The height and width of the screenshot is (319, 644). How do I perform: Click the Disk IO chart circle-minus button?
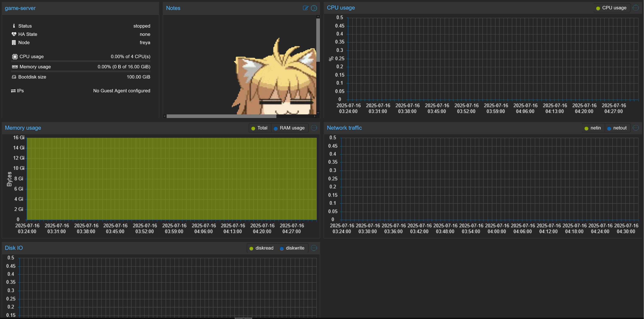(x=314, y=248)
